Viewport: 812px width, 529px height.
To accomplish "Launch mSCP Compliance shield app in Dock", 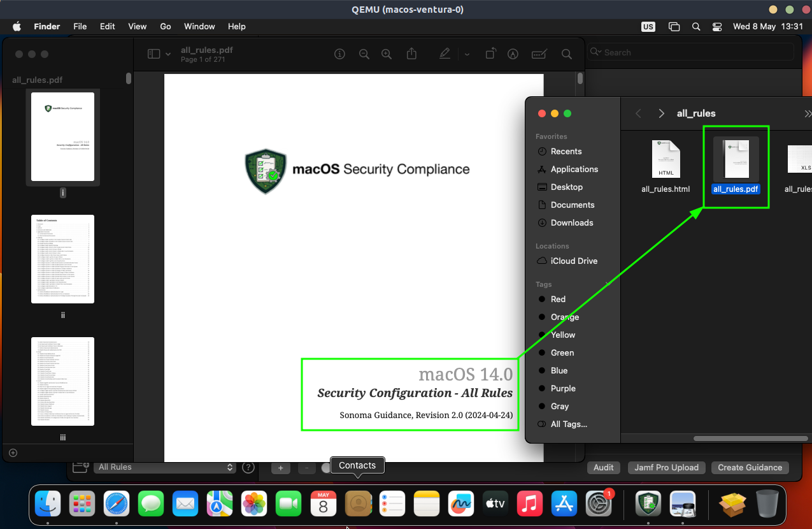I will [648, 504].
